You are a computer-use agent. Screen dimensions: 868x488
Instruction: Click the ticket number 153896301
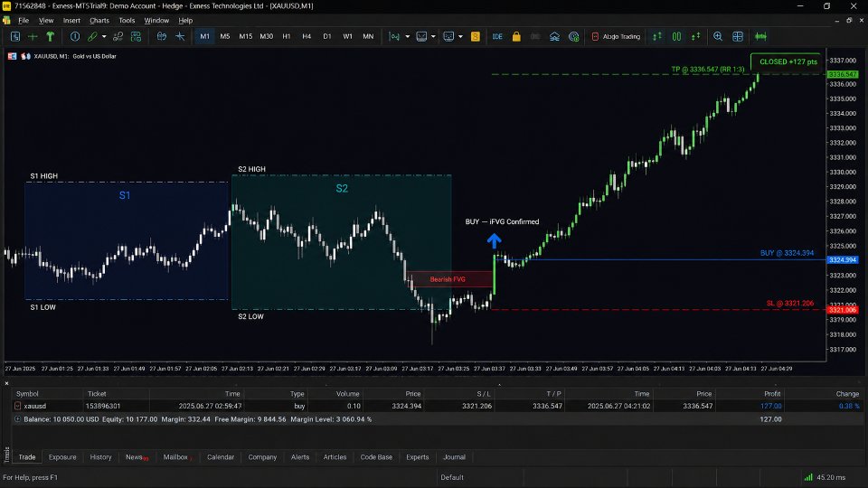pyautogui.click(x=103, y=406)
